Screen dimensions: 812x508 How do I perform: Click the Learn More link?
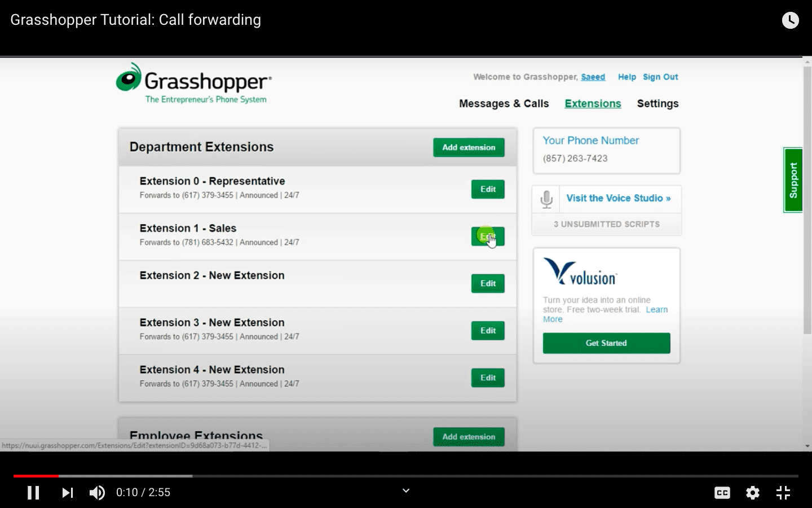coord(656,310)
